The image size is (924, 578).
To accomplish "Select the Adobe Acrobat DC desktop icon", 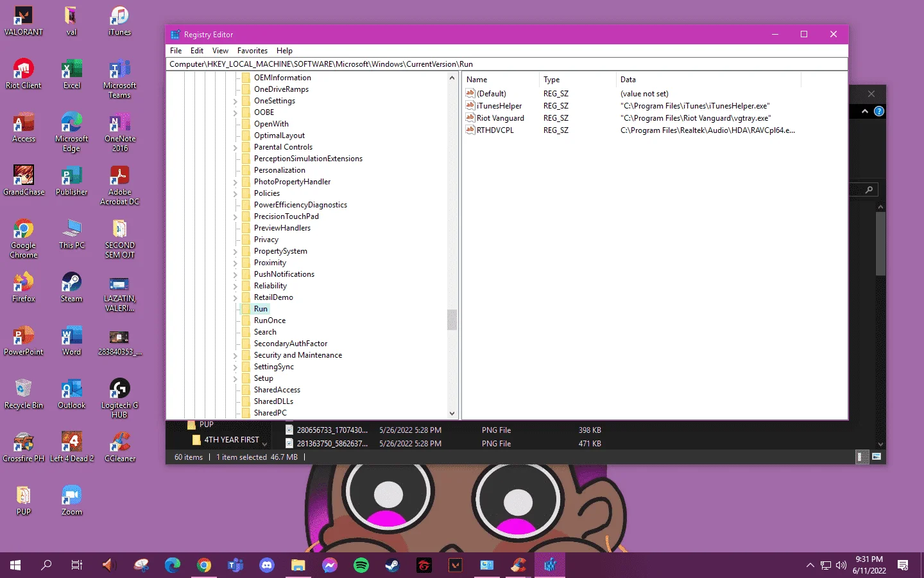I will 119,185.
